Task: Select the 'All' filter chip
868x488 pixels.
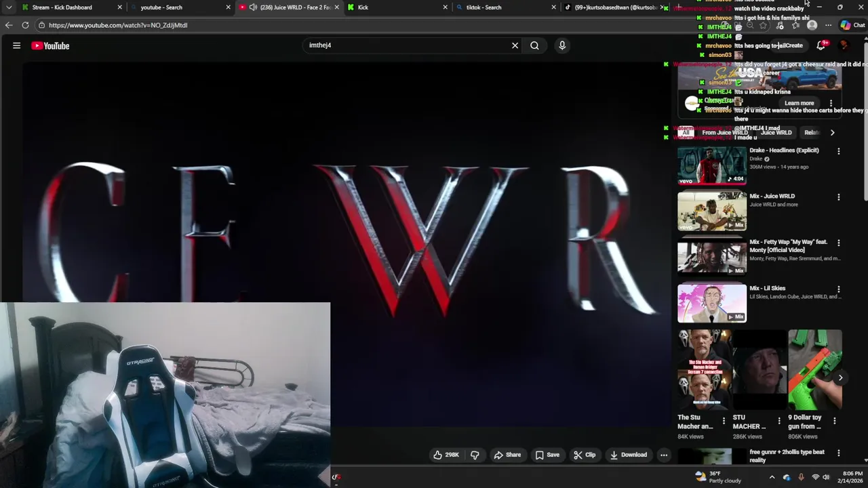Action: point(686,133)
